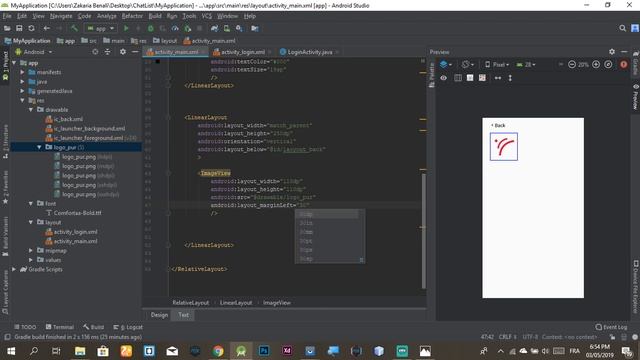Open Preview panel gear settings
The width and height of the screenshot is (640, 360).
pyautogui.click(x=612, y=52)
